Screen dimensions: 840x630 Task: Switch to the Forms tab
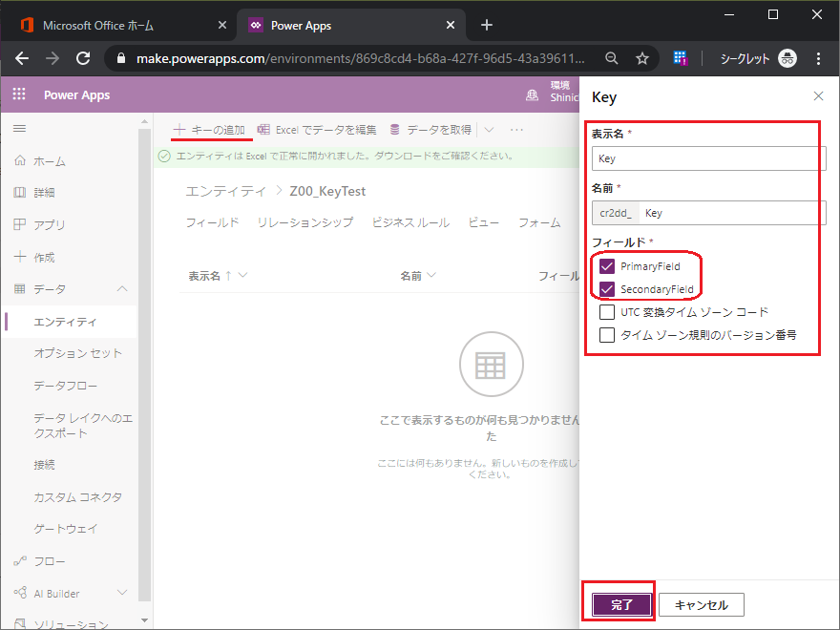click(539, 222)
